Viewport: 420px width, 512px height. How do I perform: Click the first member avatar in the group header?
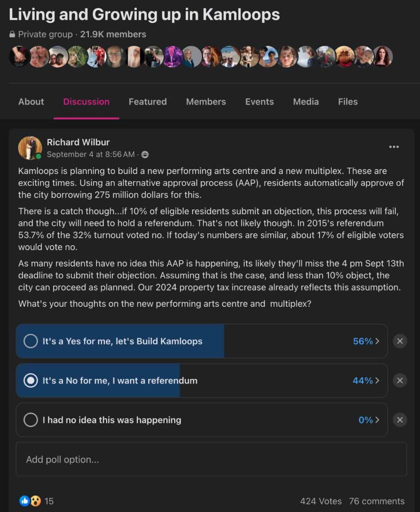[18, 56]
